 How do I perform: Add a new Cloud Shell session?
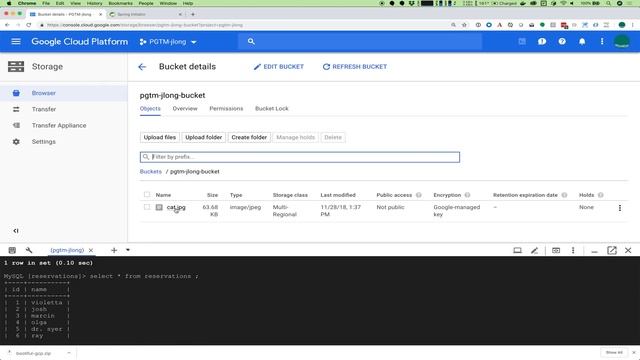pyautogui.click(x=114, y=250)
